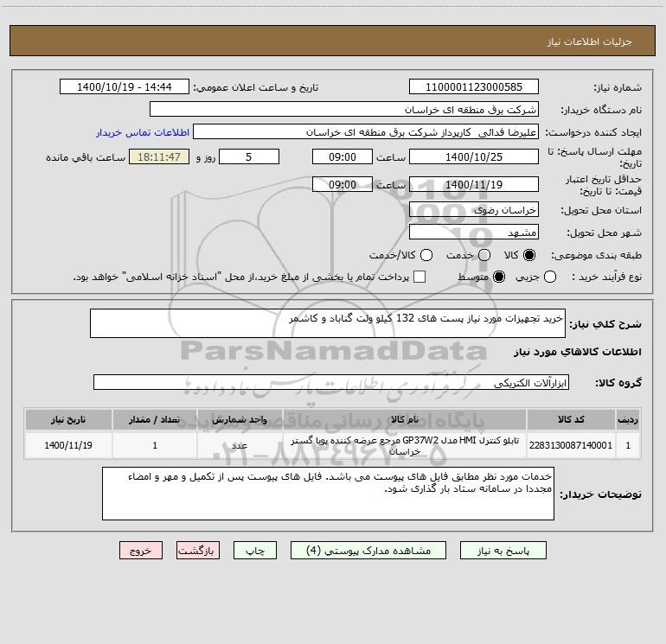
Task: Select the کالا/خدمت radio button
Action: click(x=426, y=255)
